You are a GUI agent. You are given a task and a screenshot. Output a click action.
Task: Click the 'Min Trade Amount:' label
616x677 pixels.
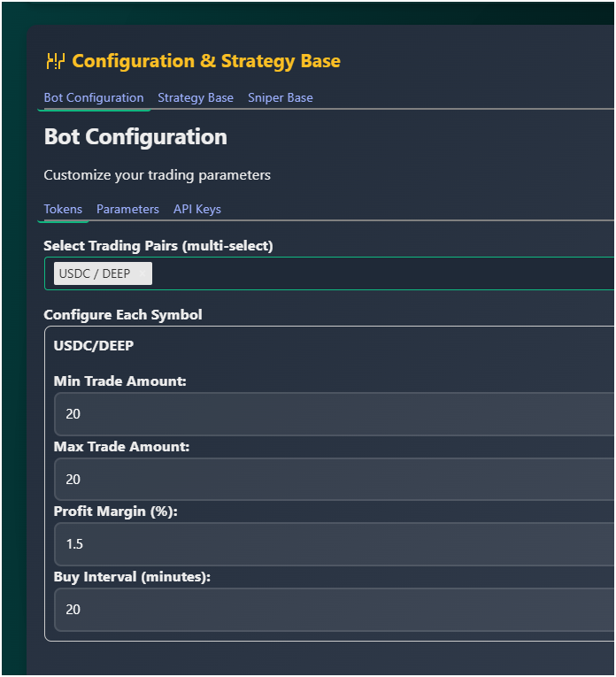click(120, 381)
